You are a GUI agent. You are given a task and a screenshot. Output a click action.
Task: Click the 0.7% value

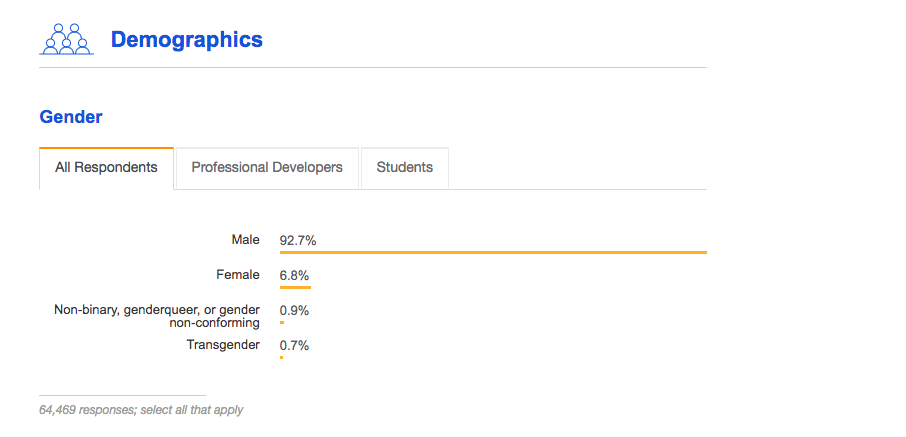pos(294,346)
